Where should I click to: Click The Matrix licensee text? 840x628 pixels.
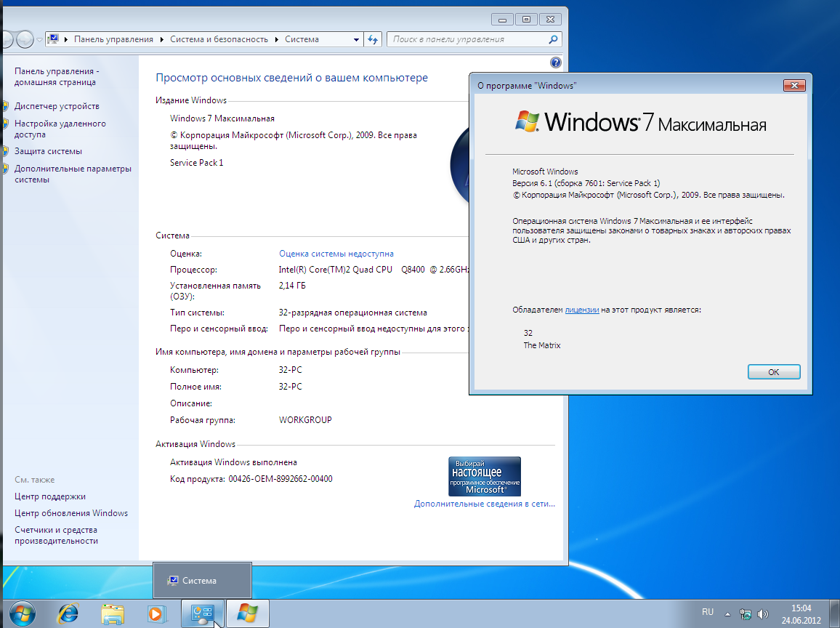click(542, 345)
